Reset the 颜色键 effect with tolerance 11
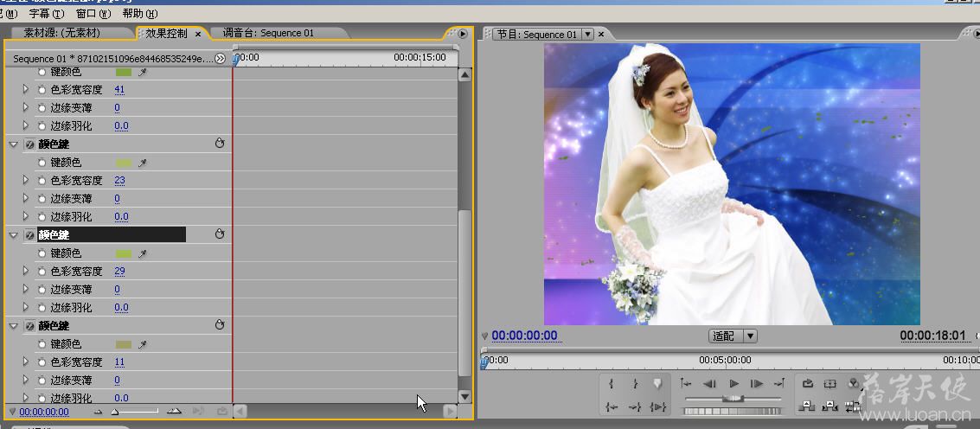980x429 pixels. coord(220,325)
